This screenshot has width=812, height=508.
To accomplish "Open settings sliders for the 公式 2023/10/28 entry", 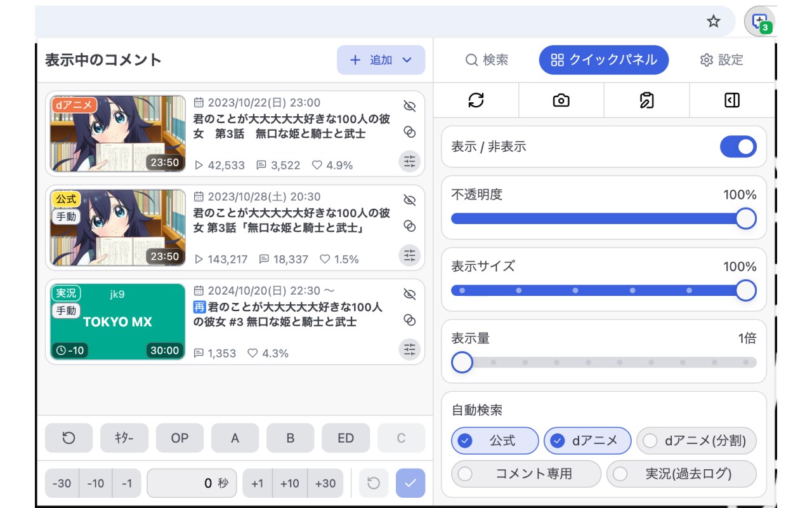I will 410,255.
